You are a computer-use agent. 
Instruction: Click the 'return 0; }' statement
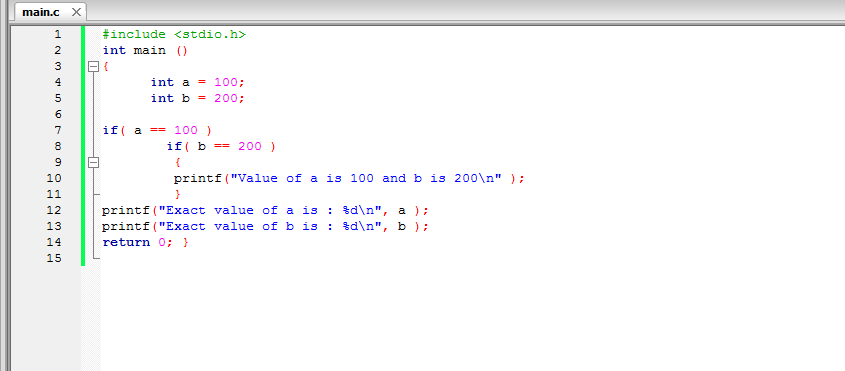[146, 243]
